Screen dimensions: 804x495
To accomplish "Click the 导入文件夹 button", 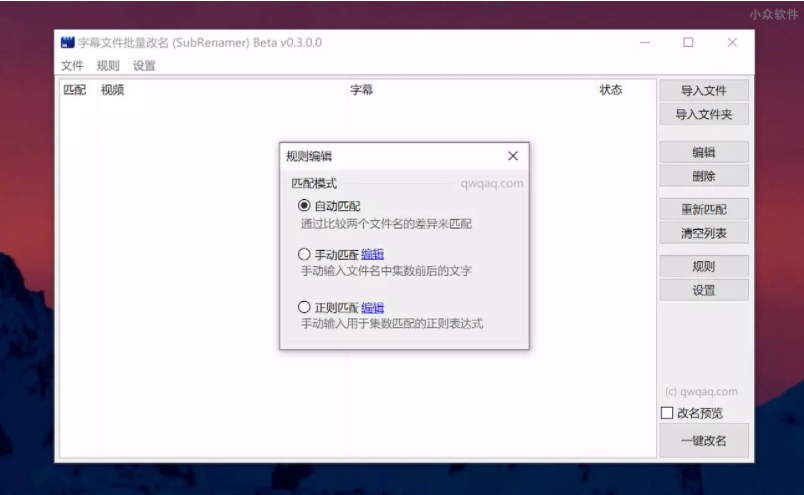I will [x=704, y=114].
